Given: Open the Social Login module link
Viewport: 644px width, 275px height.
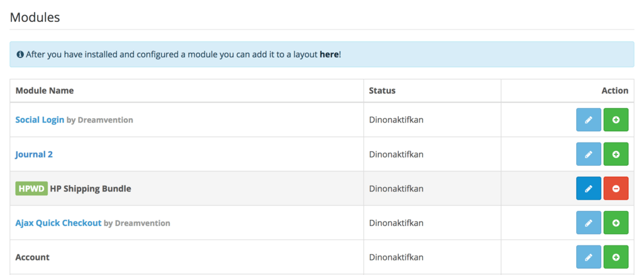Looking at the screenshot, I should coord(40,119).
